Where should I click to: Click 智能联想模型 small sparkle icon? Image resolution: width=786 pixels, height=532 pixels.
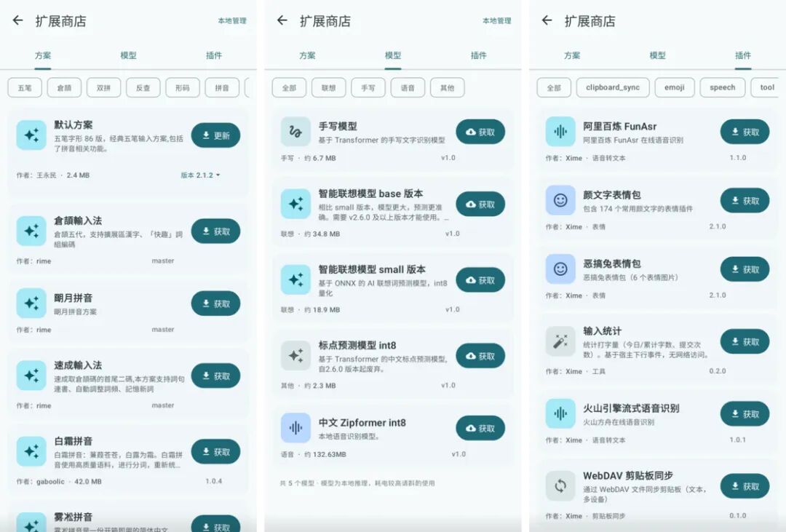tap(295, 279)
